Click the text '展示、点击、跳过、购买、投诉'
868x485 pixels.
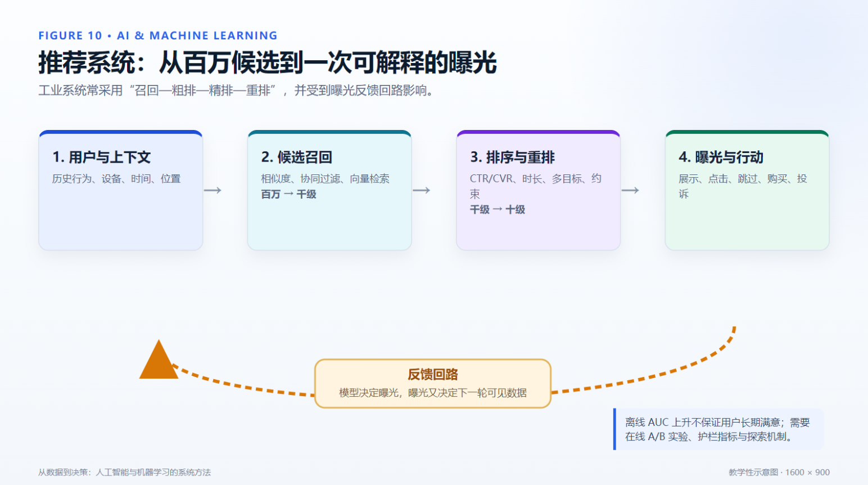point(743,186)
